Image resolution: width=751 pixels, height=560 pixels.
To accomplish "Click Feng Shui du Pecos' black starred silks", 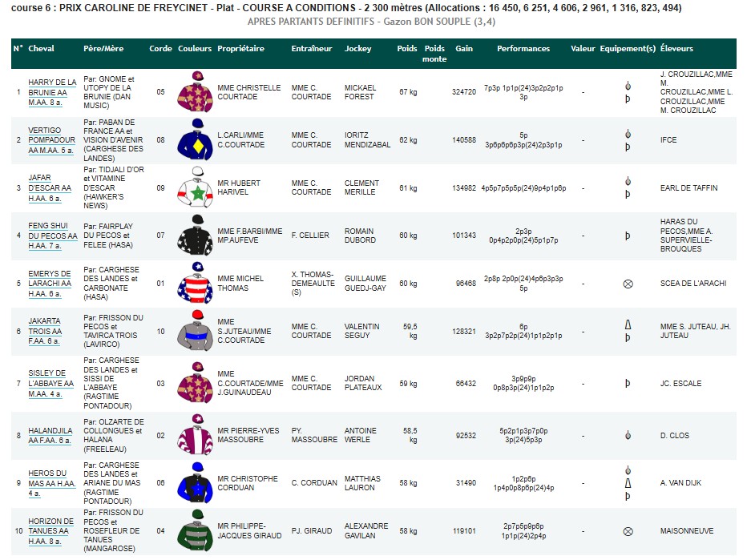I will [195, 236].
